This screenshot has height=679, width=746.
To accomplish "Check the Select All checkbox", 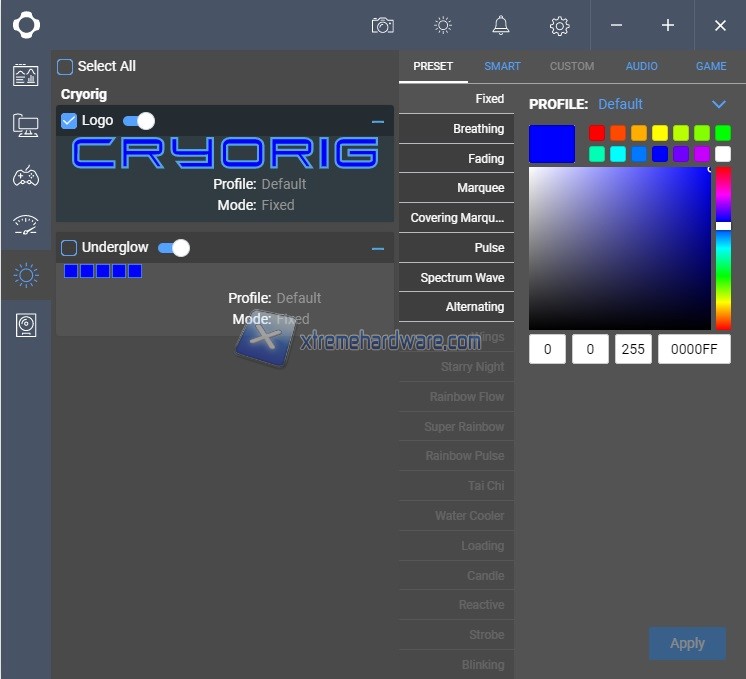I will [65, 67].
